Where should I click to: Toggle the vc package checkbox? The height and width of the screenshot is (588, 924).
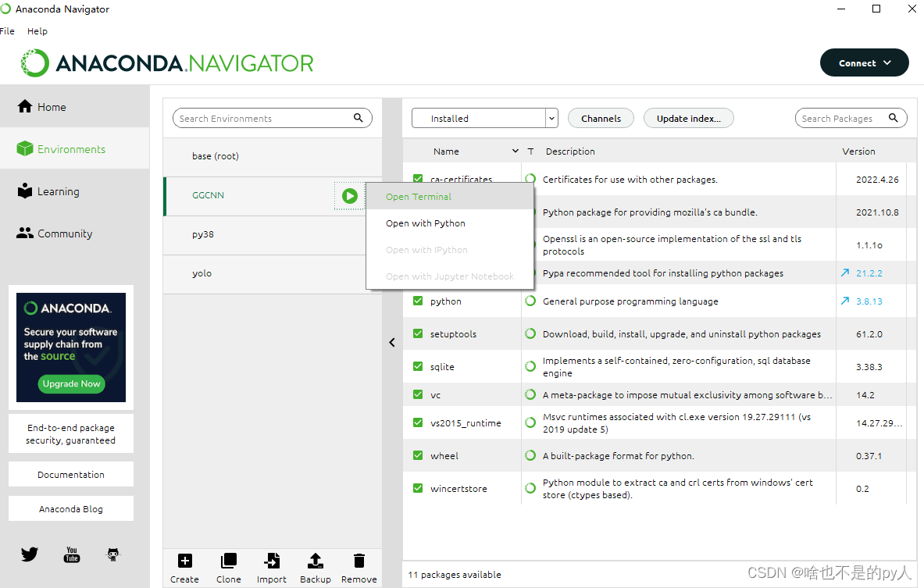coord(418,394)
